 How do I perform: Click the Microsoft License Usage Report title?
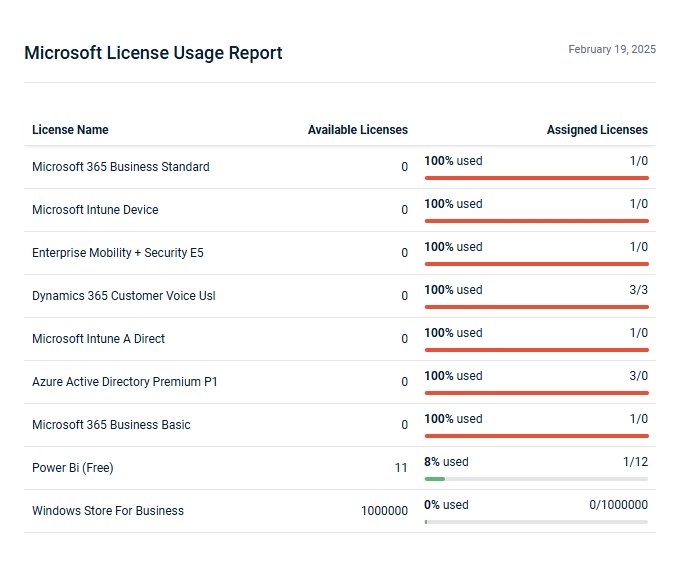click(153, 53)
